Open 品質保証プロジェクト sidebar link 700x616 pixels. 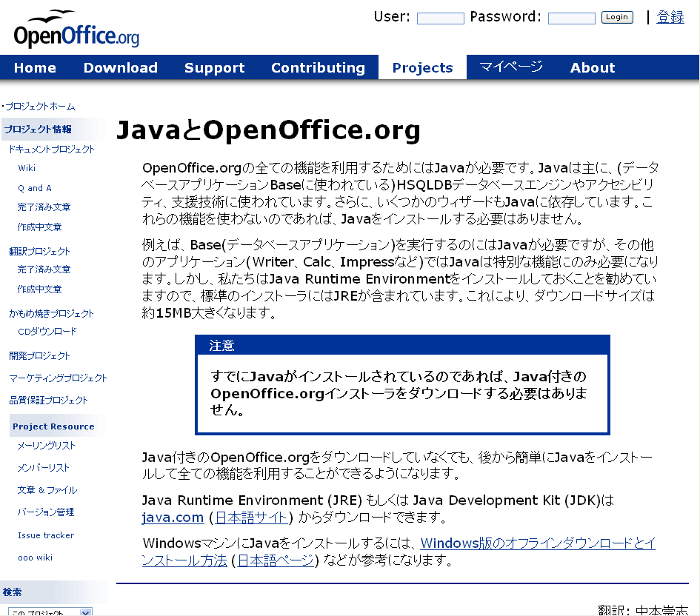click(x=48, y=401)
